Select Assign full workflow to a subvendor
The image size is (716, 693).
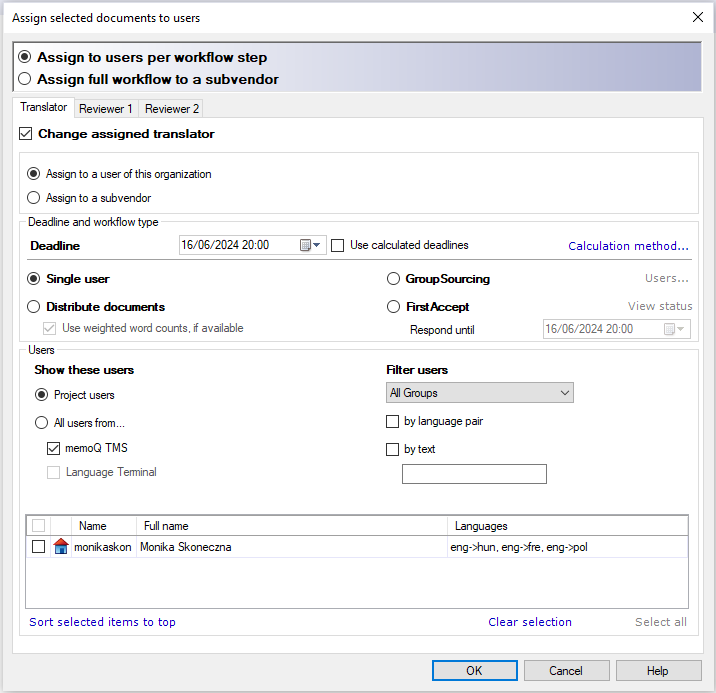(25, 79)
